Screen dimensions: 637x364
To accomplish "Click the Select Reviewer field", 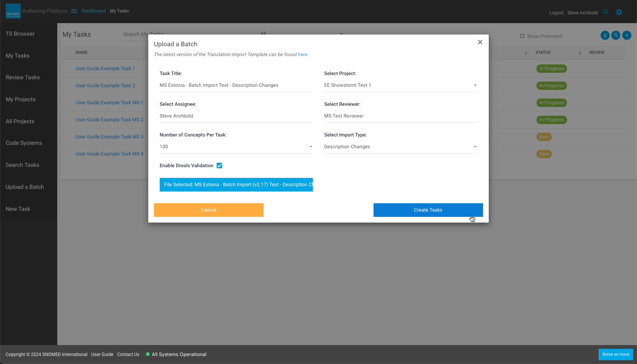I will pyautogui.click(x=400, y=116).
